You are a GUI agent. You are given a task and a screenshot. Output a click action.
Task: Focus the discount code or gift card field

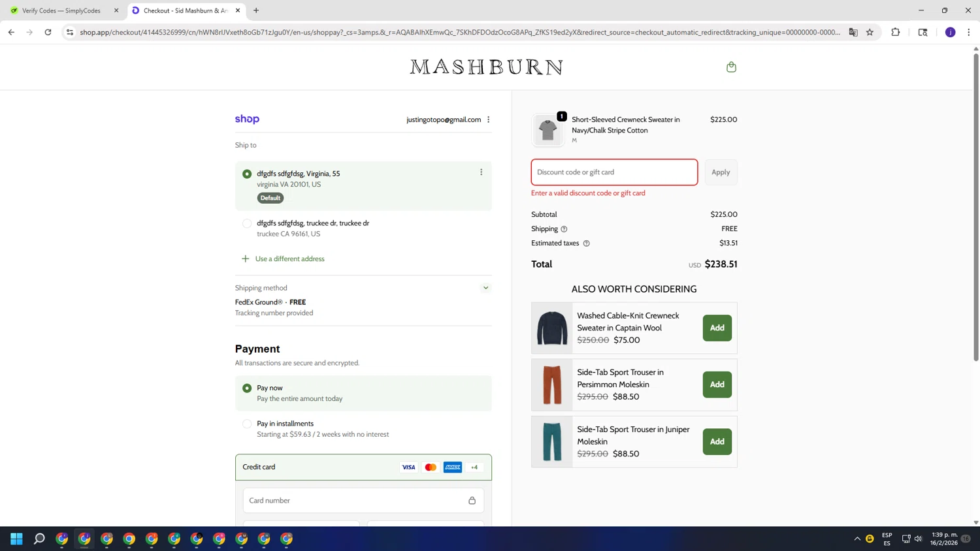point(614,172)
